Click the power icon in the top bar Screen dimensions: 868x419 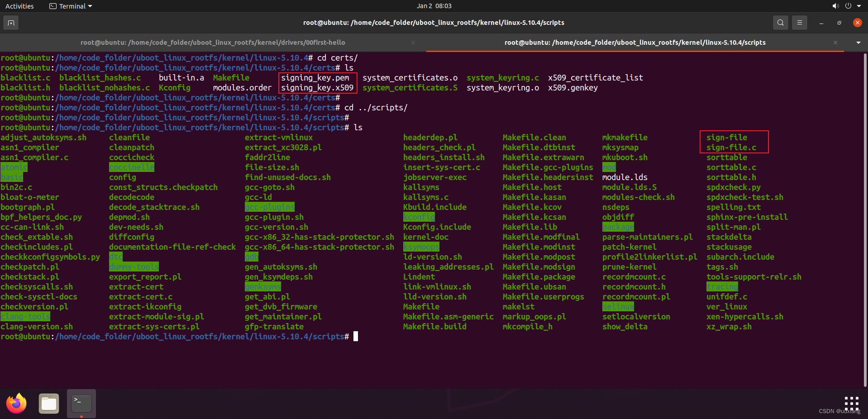pos(848,6)
